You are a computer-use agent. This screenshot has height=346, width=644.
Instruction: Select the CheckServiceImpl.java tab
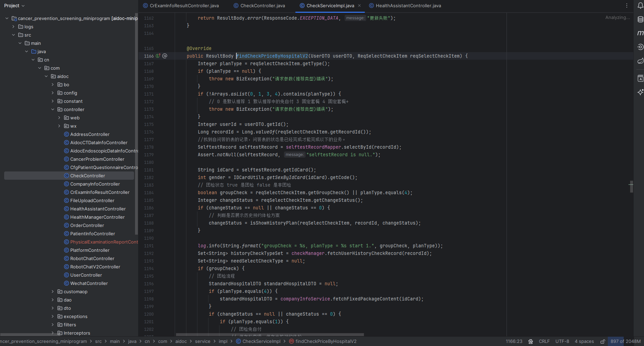[330, 6]
